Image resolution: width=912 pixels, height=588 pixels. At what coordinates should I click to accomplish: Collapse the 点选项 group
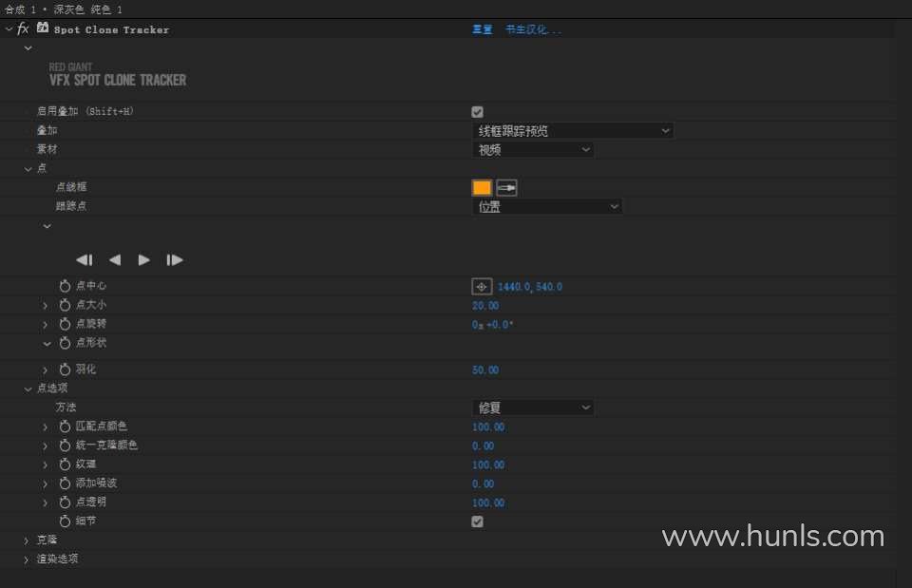click(28, 389)
